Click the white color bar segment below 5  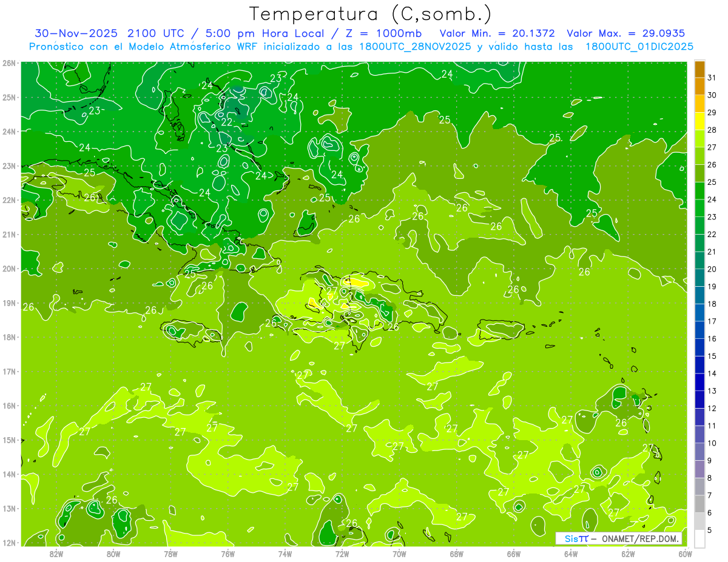(x=699, y=538)
